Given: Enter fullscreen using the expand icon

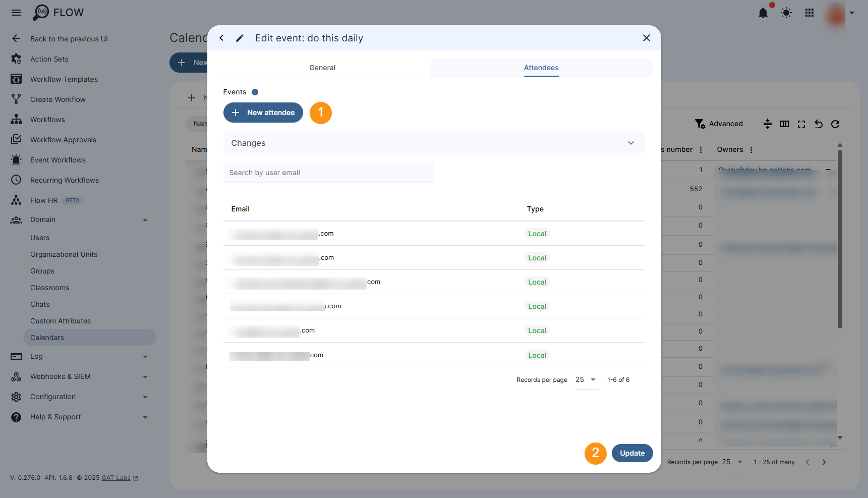Looking at the screenshot, I should click(801, 124).
